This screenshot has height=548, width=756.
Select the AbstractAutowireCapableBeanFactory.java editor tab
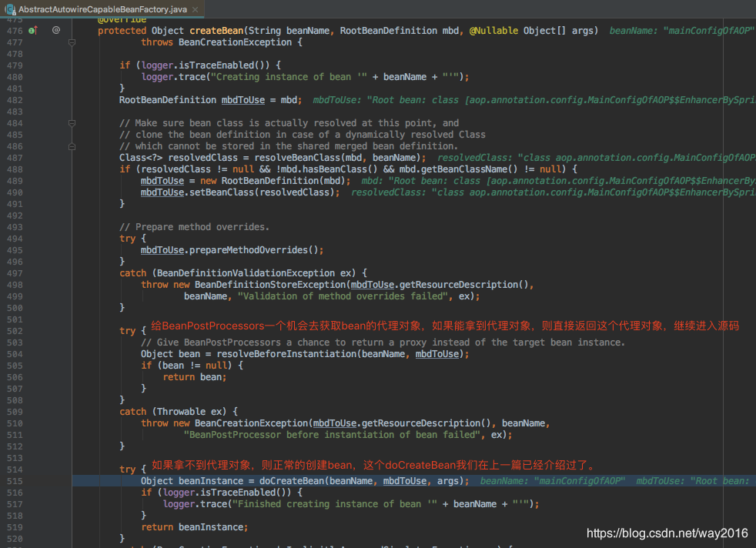[102, 9]
